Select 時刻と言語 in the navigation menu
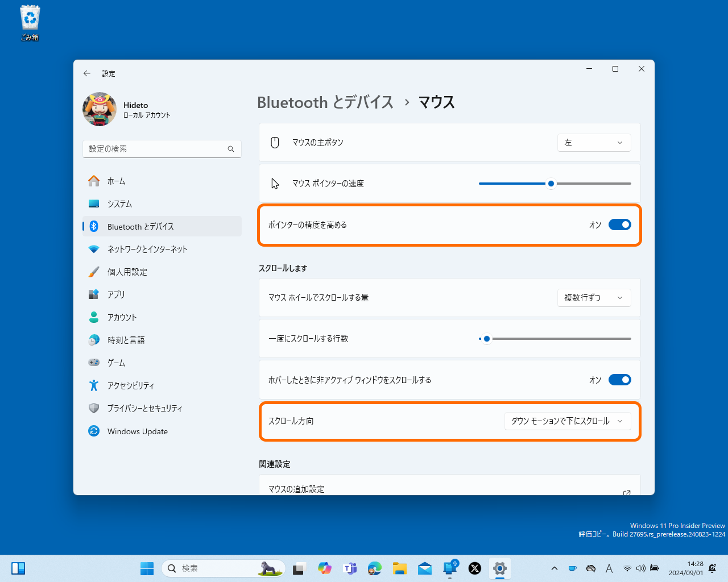Image resolution: width=728 pixels, height=582 pixels. [x=126, y=340]
